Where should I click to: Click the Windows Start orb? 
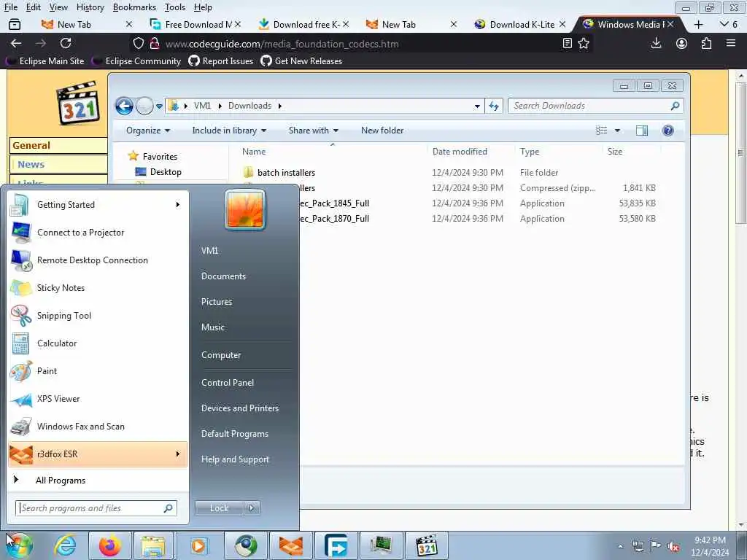tap(19, 546)
